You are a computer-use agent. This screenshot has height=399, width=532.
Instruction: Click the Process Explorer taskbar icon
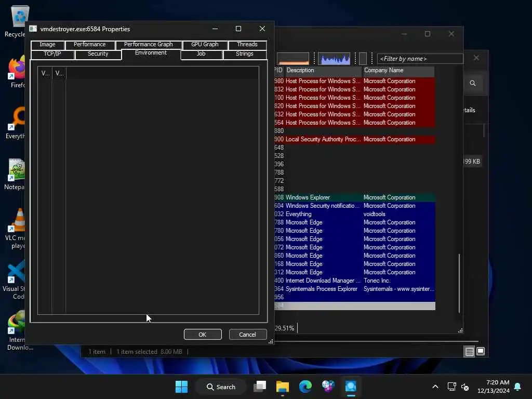[x=351, y=387]
